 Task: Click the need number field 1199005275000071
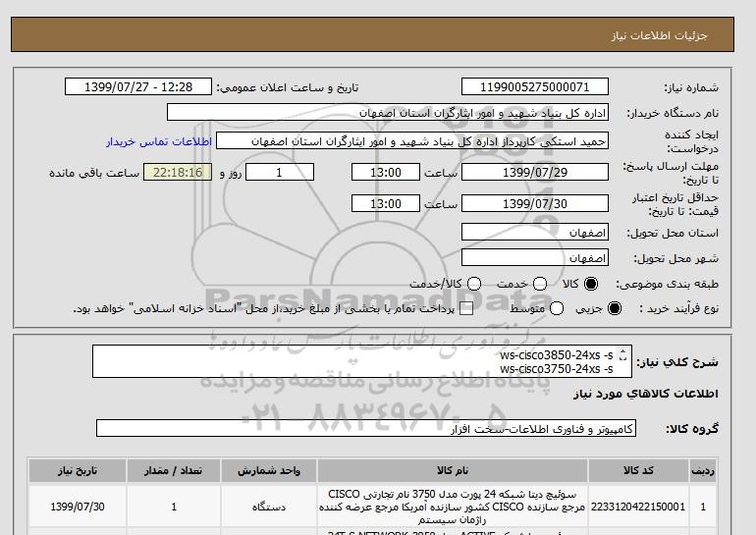[x=535, y=86]
